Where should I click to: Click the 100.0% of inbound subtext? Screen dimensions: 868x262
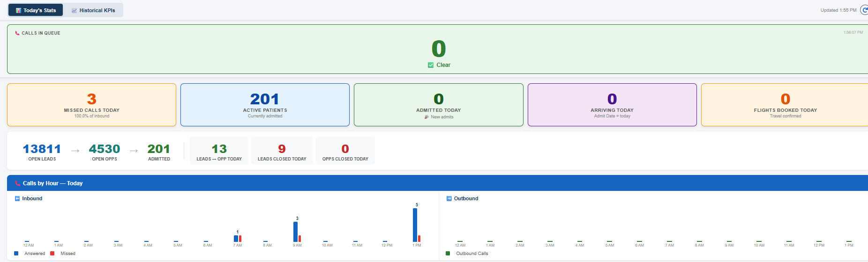(92, 116)
